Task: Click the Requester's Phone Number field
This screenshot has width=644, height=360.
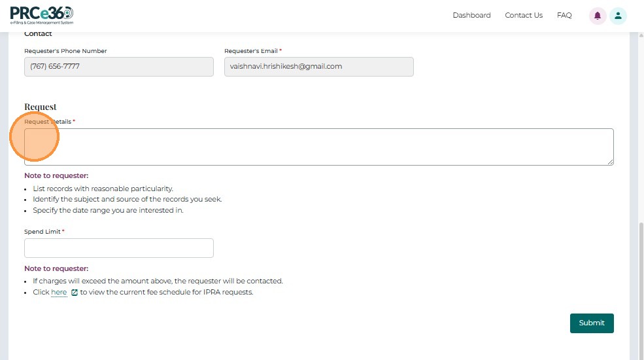Action: pos(119,67)
